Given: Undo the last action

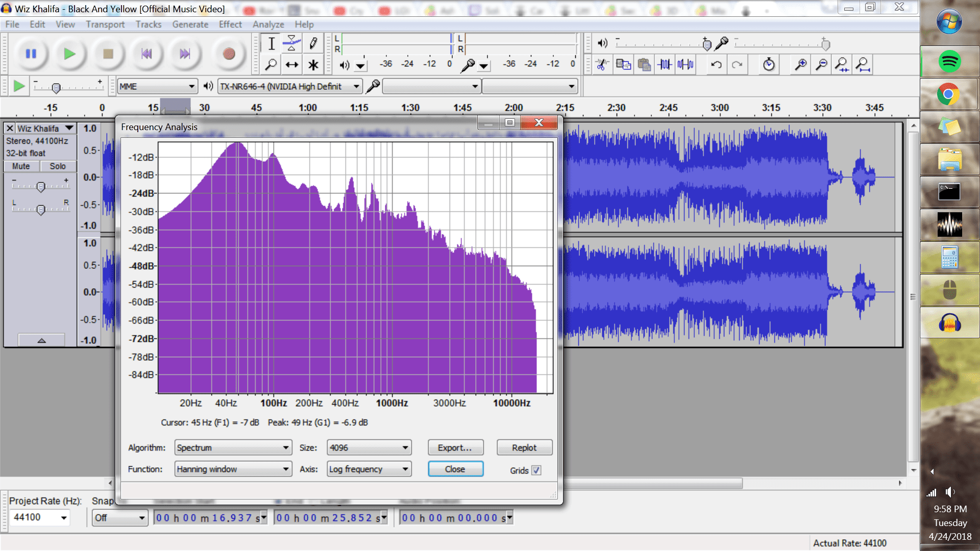Looking at the screenshot, I should [717, 64].
